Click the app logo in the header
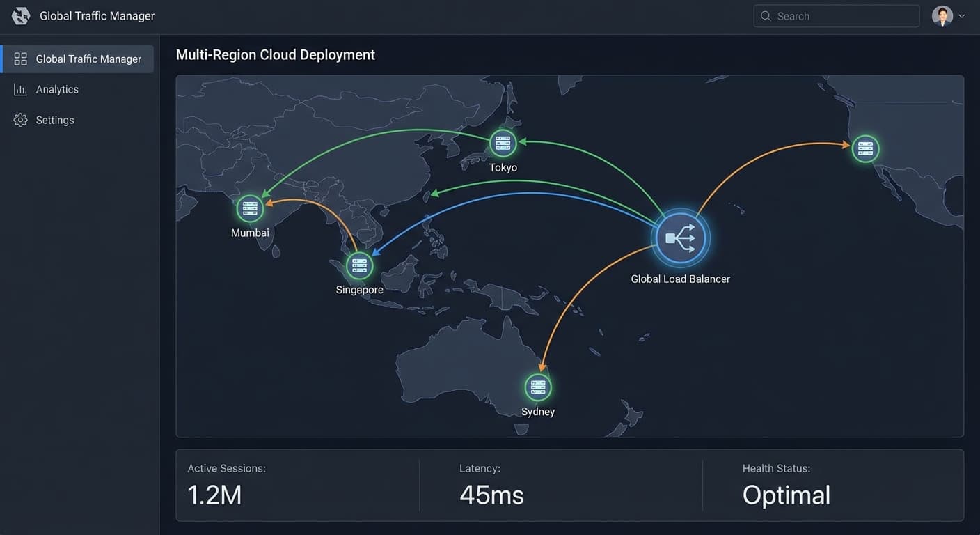The width and height of the screenshot is (980, 535). click(x=21, y=15)
